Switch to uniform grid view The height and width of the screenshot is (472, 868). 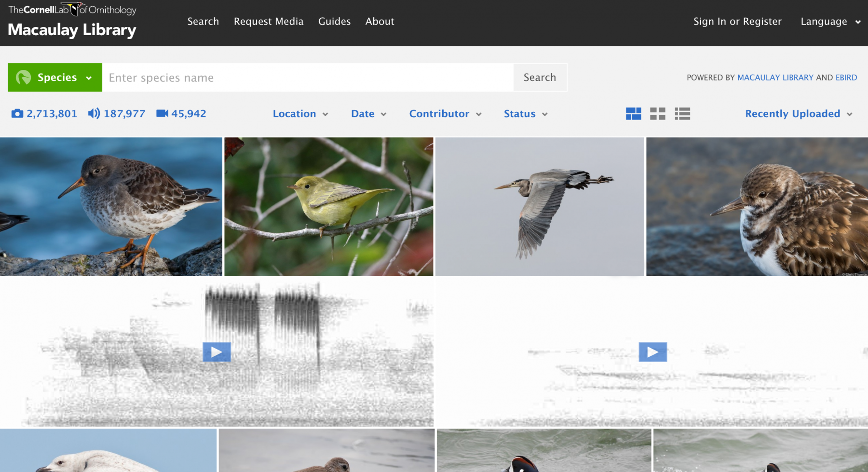(658, 114)
